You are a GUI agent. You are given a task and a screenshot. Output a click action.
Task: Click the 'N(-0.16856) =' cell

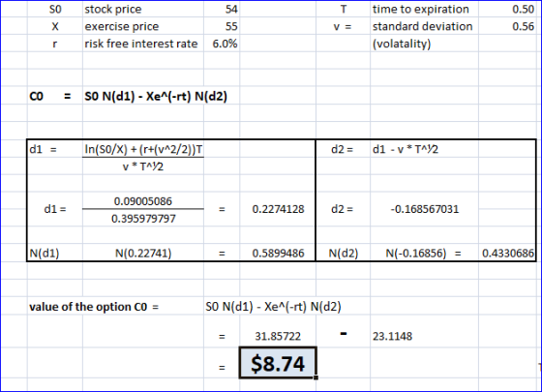tap(424, 254)
